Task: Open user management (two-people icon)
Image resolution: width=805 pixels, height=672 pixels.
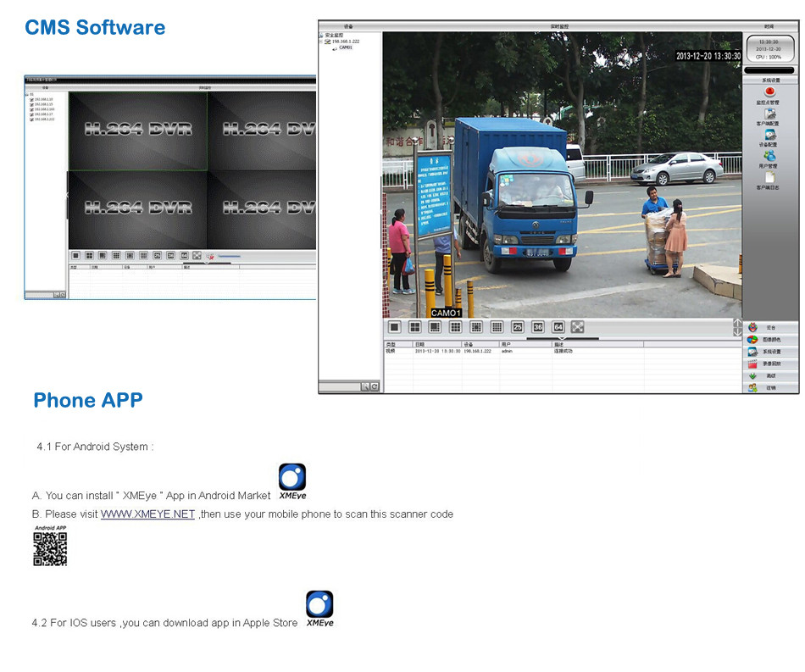Action: (x=769, y=156)
